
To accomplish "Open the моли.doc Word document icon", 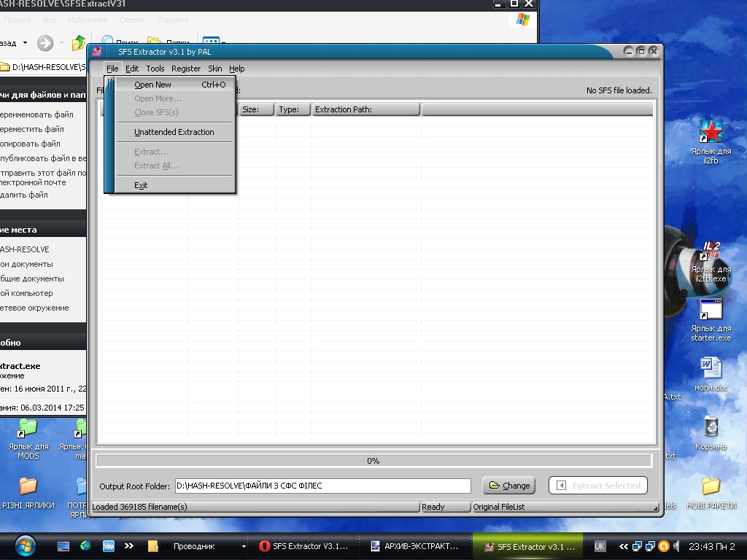I will point(711,367).
